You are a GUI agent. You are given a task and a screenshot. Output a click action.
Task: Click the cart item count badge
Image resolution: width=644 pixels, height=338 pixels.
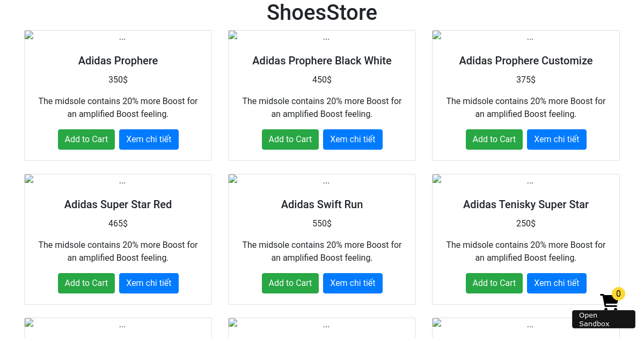[618, 293]
